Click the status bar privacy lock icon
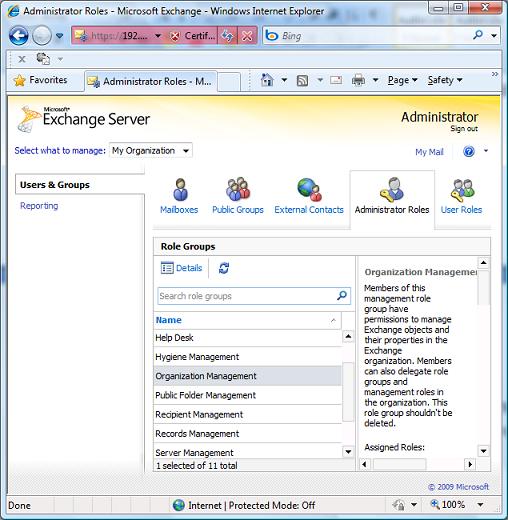This screenshot has height=520, width=508. (399, 505)
